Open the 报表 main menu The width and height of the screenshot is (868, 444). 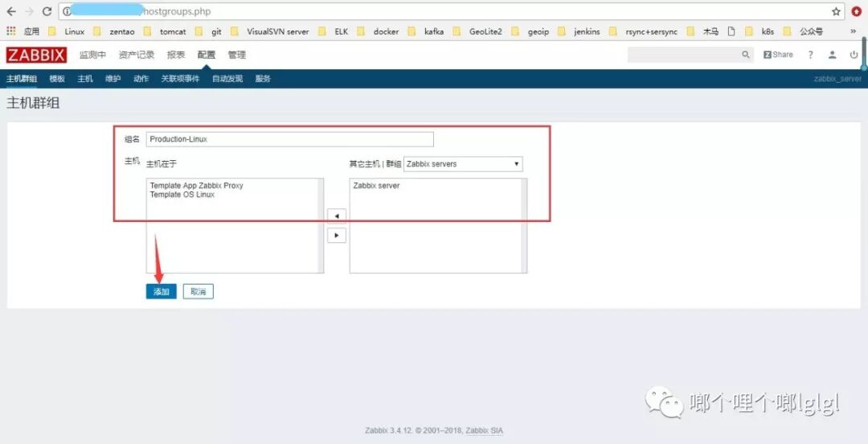[176, 55]
